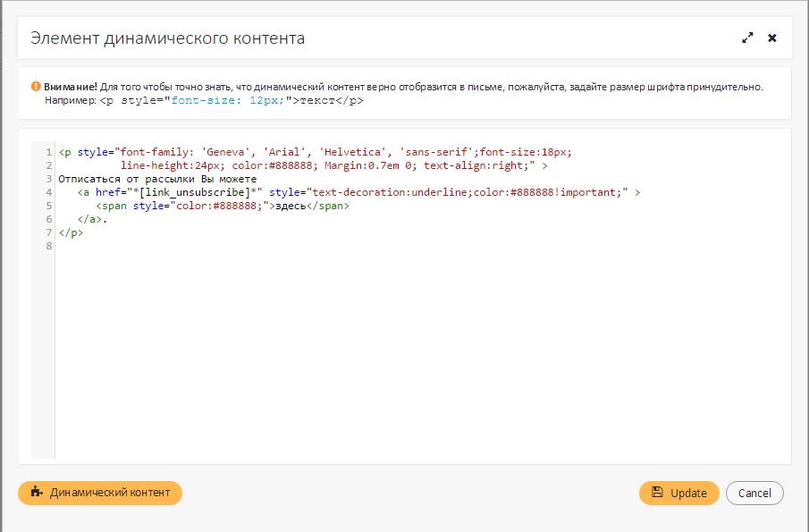Click the floppy disk save icon
The image size is (809, 532).
(x=657, y=493)
